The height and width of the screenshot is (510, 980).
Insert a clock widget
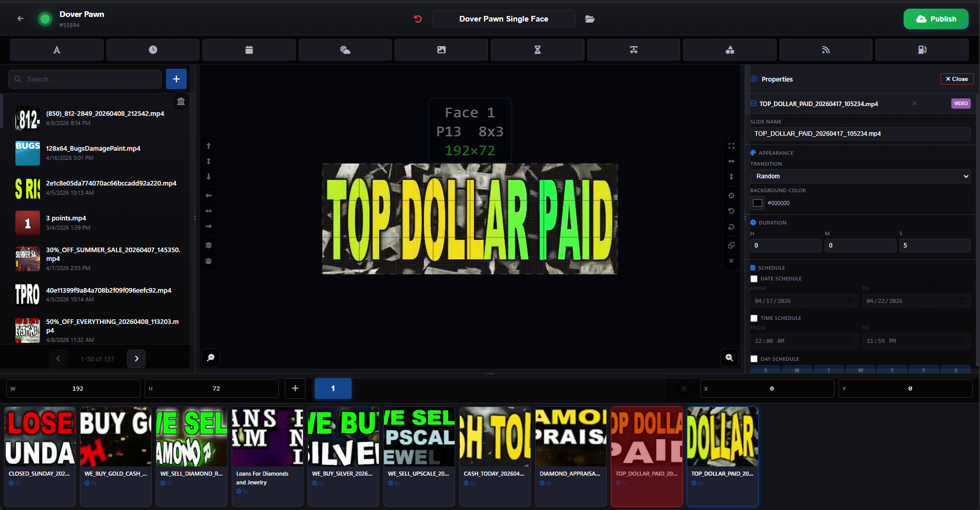[x=152, y=50]
